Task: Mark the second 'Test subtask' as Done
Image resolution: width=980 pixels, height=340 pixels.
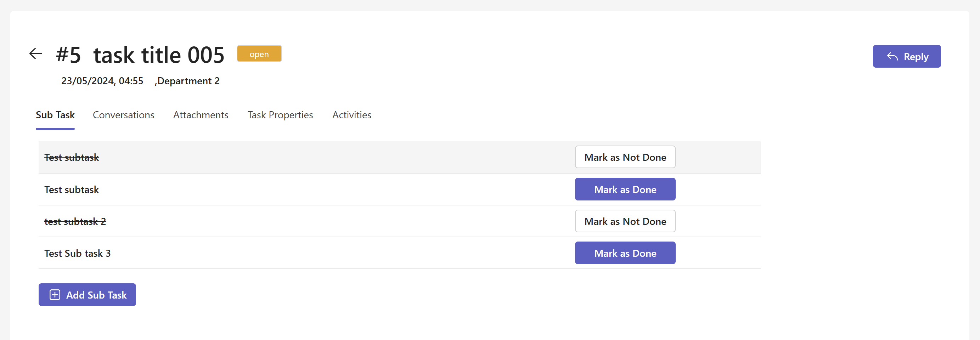Action: 625,189
